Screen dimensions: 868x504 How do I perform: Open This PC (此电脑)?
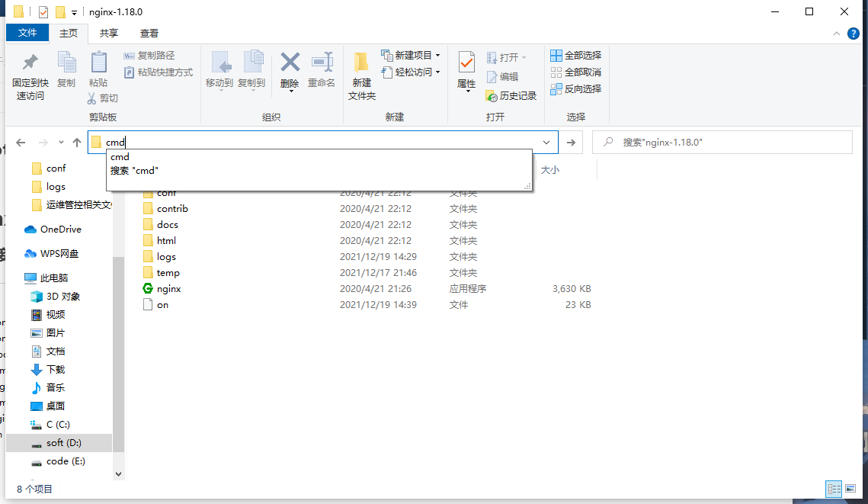[x=53, y=278]
